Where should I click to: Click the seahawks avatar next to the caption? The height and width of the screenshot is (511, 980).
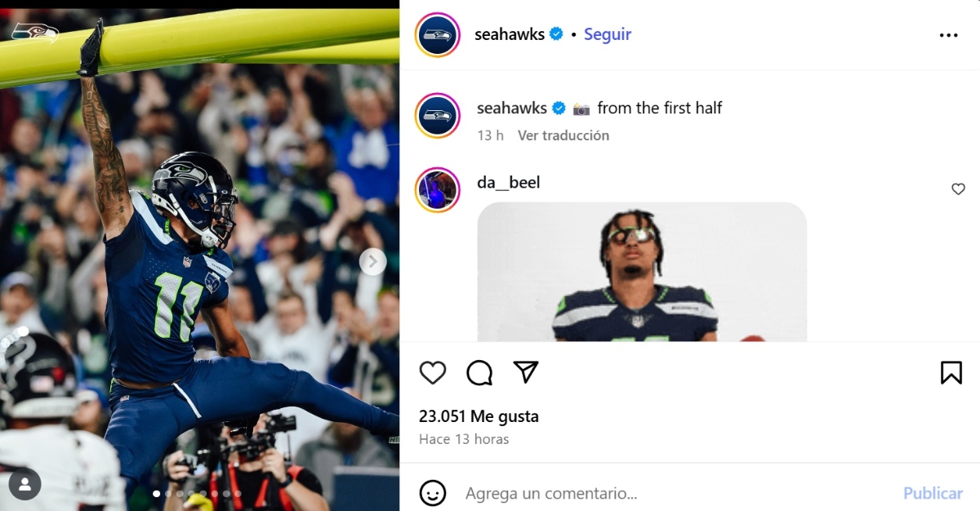coord(439,116)
